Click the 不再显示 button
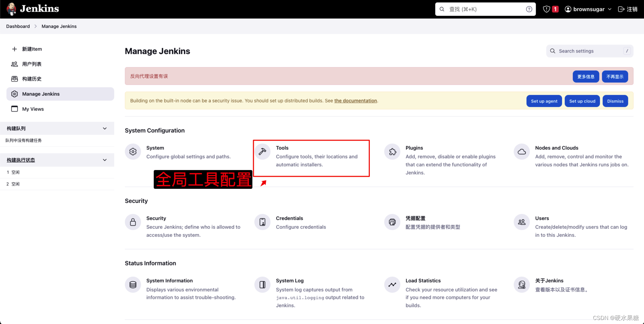This screenshot has width=644, height=324. click(x=615, y=76)
